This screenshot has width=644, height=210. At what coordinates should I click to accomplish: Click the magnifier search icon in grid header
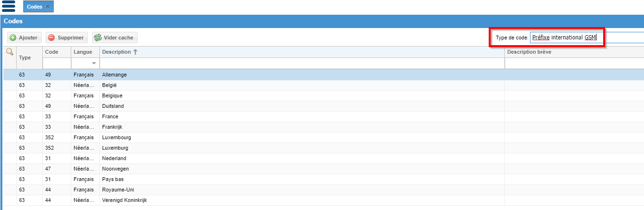pyautogui.click(x=9, y=52)
